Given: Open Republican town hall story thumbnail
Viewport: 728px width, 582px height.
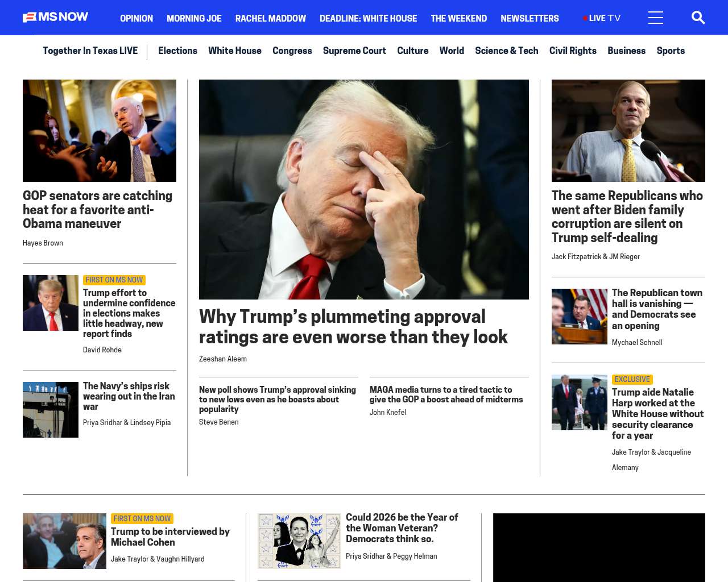Looking at the screenshot, I should coord(580,317).
